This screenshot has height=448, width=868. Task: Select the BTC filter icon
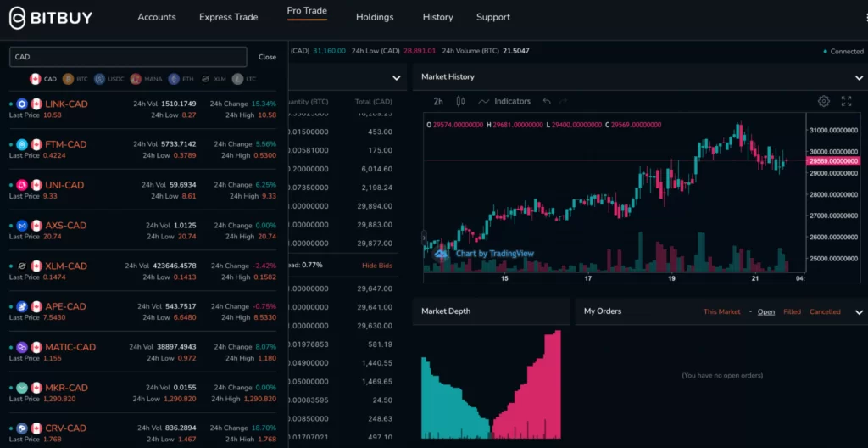pos(68,79)
